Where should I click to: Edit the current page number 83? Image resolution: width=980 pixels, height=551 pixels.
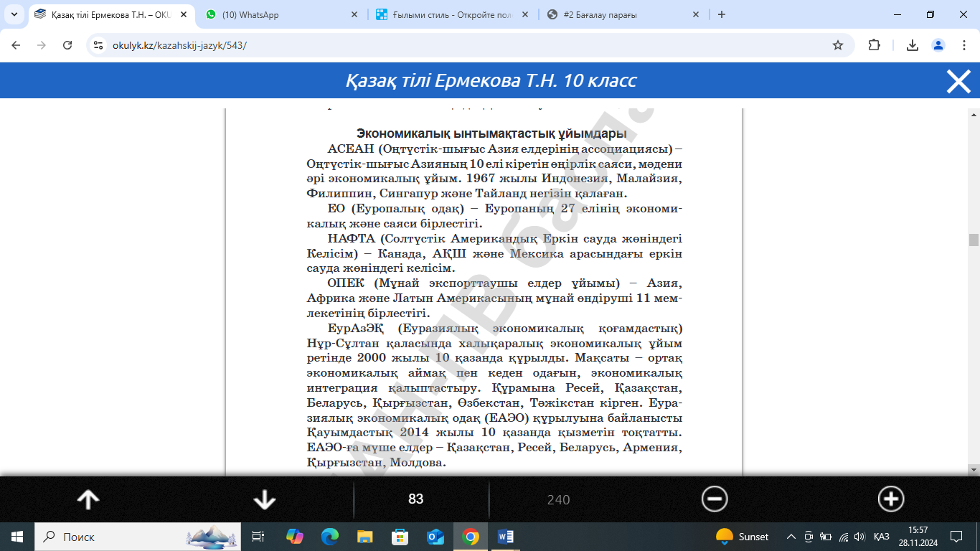coord(415,499)
